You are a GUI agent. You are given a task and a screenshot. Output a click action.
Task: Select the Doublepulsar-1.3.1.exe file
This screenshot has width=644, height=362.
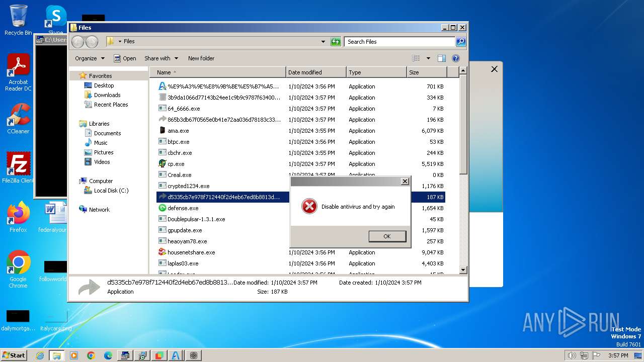coord(196,219)
